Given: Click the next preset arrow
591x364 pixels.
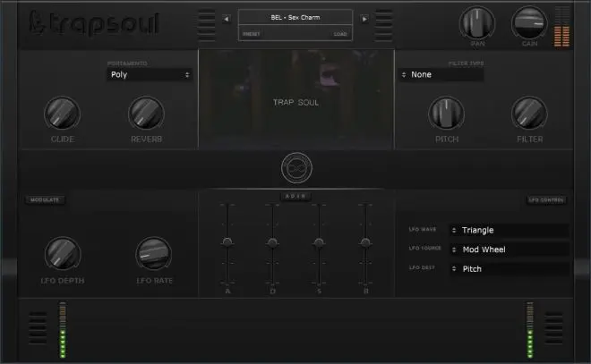Looking at the screenshot, I should (x=364, y=19).
